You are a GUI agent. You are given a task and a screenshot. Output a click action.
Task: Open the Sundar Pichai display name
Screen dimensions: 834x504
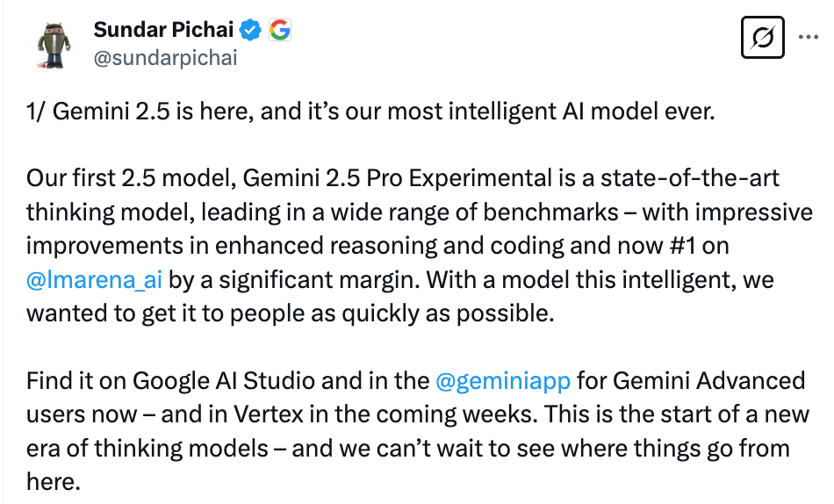point(164,30)
